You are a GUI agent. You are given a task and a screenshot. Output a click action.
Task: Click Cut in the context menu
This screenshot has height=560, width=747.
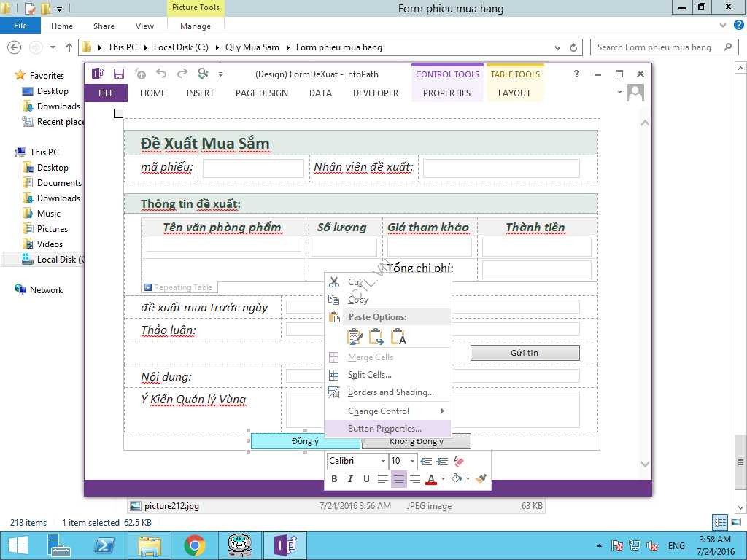[x=355, y=282]
